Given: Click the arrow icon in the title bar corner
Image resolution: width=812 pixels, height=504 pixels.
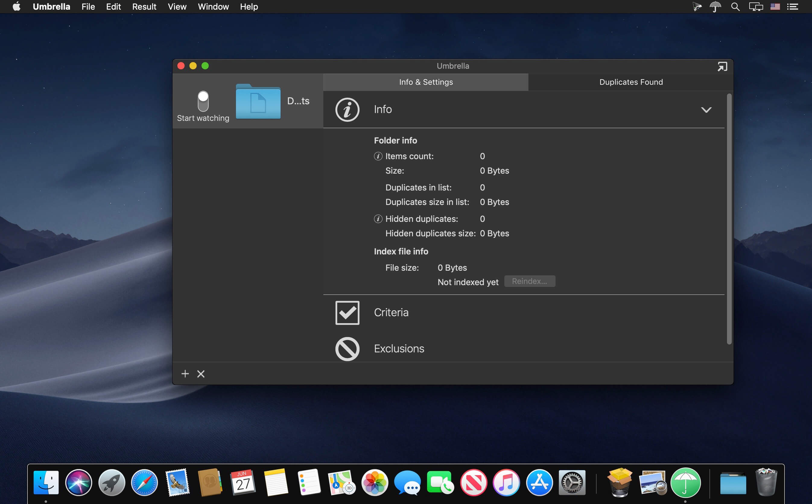Looking at the screenshot, I should pyautogui.click(x=722, y=67).
